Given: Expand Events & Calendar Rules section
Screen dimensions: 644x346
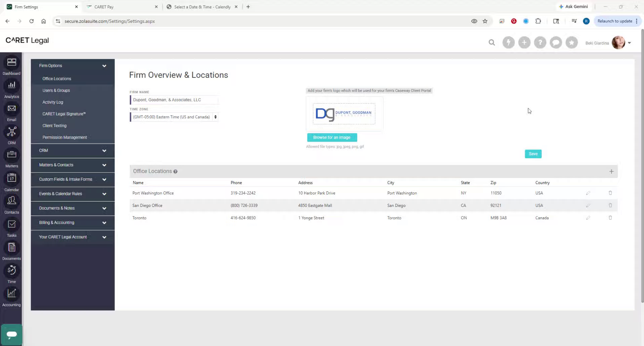Looking at the screenshot, I should tap(73, 194).
